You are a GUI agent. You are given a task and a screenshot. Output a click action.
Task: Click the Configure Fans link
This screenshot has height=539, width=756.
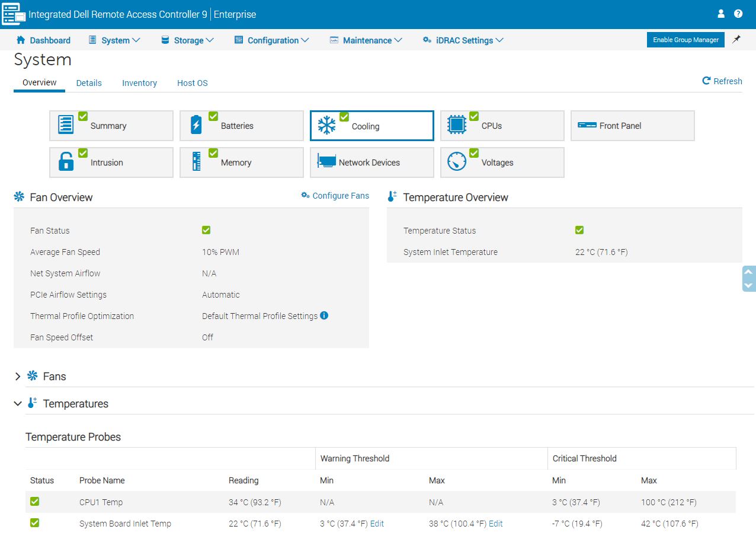pos(335,196)
